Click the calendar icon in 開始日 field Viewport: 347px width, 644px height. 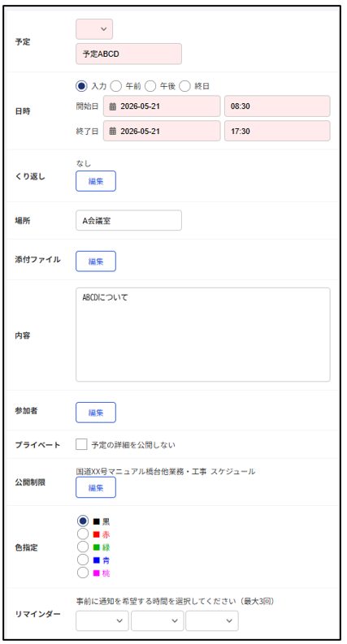pyautogui.click(x=113, y=106)
